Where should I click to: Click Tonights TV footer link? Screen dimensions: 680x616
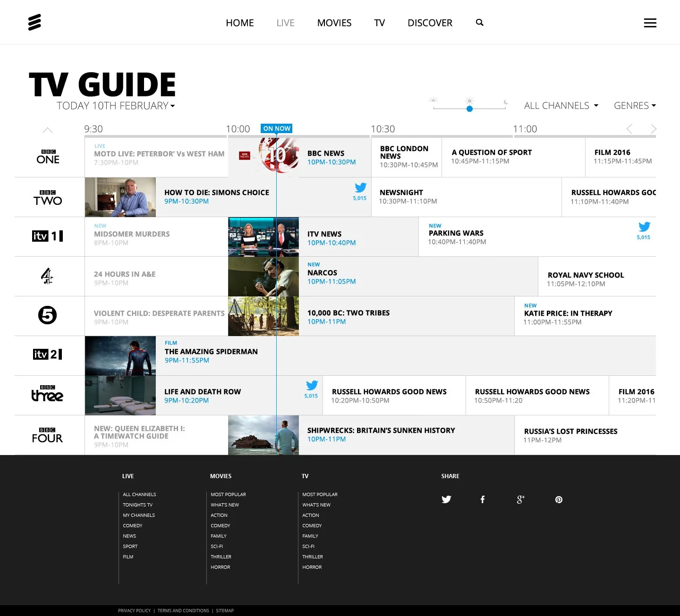pyautogui.click(x=138, y=505)
